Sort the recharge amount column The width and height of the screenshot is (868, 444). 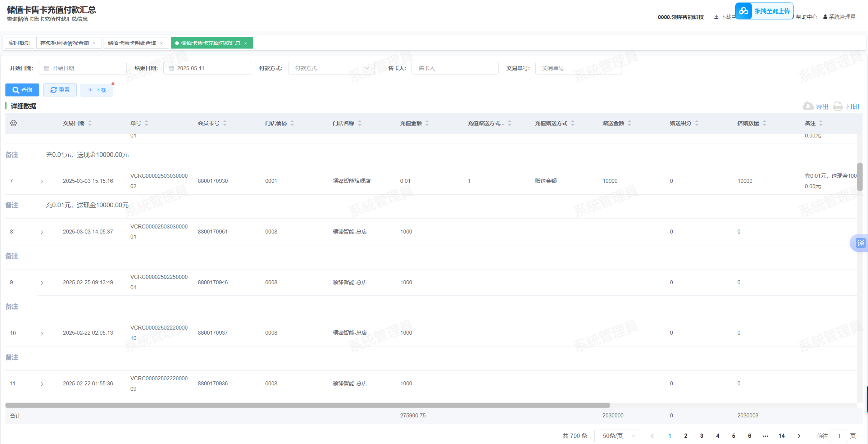click(427, 123)
